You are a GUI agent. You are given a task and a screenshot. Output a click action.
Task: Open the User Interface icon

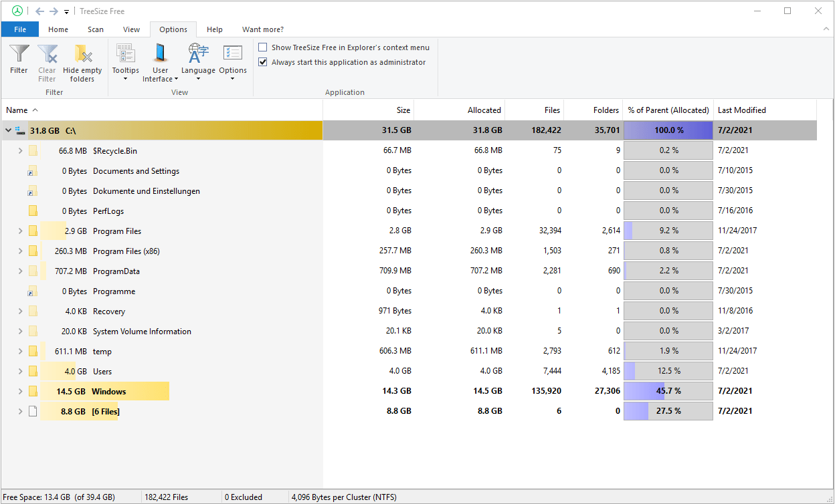click(x=161, y=54)
